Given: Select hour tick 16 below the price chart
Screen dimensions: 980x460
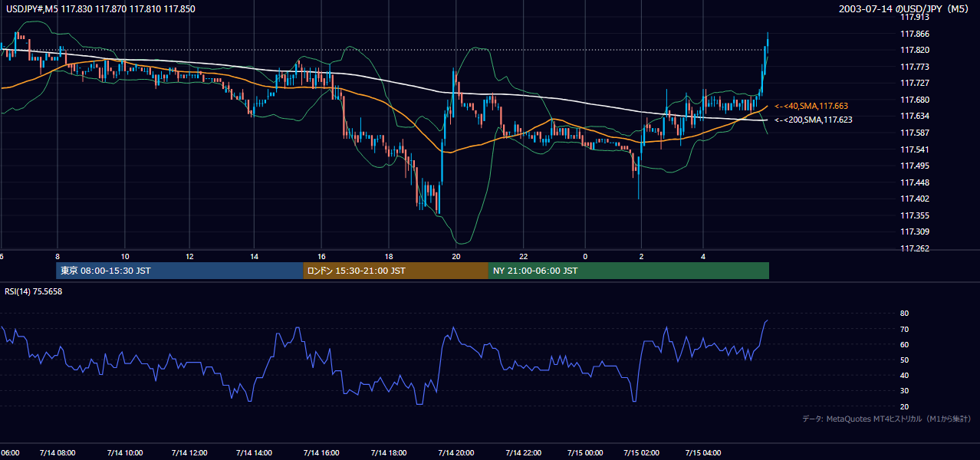Looking at the screenshot, I should [322, 256].
